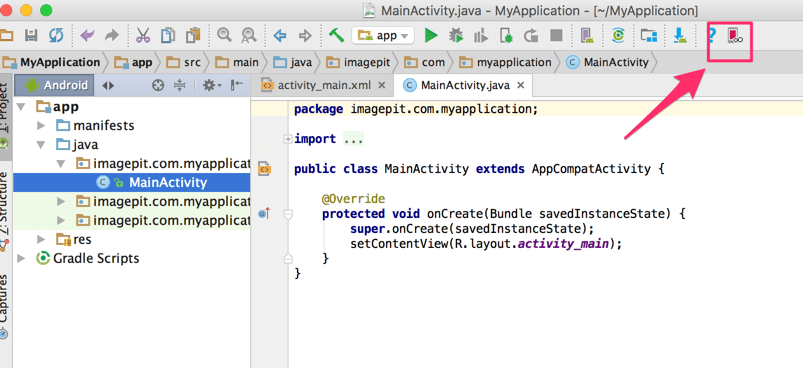Attach debugger to Android process icon

point(506,35)
